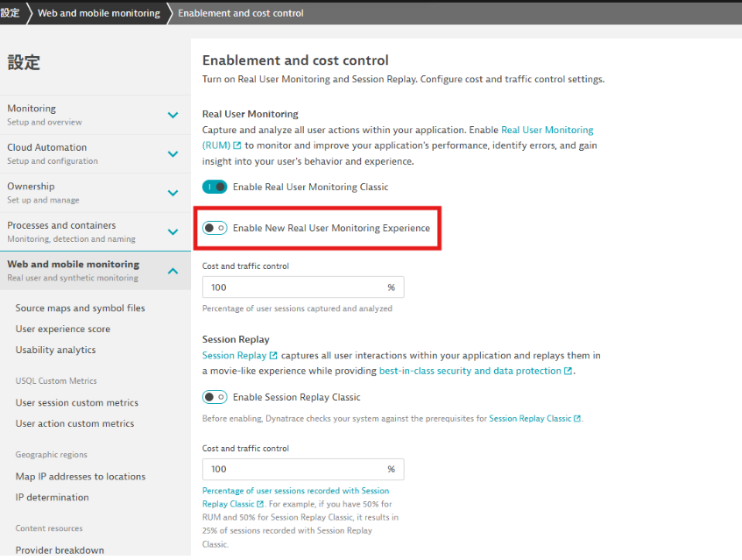Toggle Enable New Real User Monitoring Experience
The width and height of the screenshot is (742, 560).
215,228
